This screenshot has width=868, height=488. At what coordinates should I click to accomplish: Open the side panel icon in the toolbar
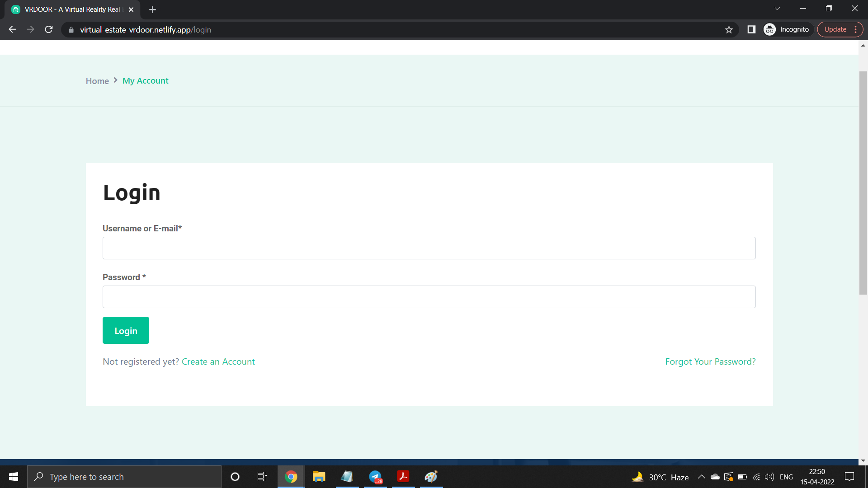(x=751, y=29)
